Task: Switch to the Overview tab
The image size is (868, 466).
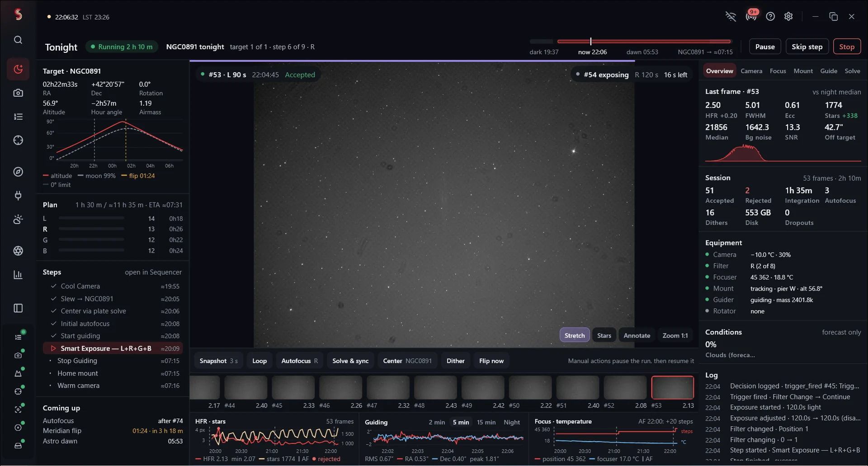Action: (719, 71)
